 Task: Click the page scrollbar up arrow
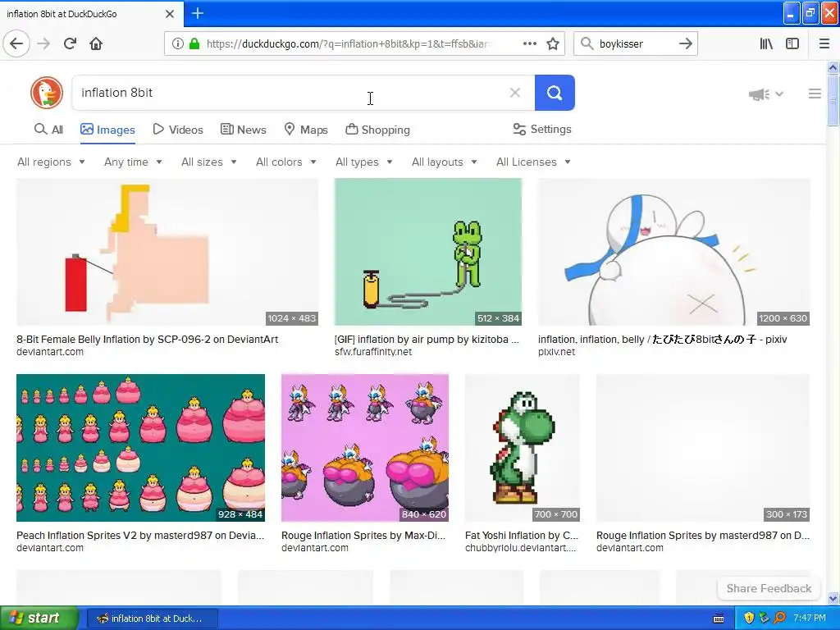tap(833, 67)
